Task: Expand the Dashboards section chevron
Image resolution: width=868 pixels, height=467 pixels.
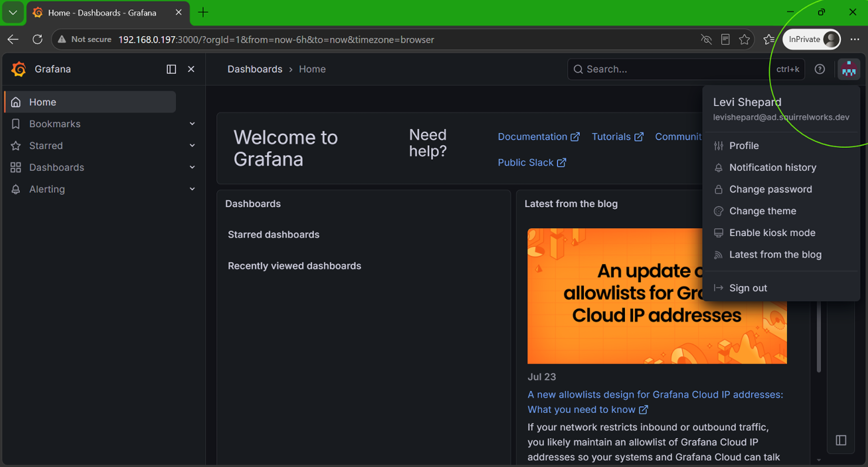Action: [x=192, y=167]
